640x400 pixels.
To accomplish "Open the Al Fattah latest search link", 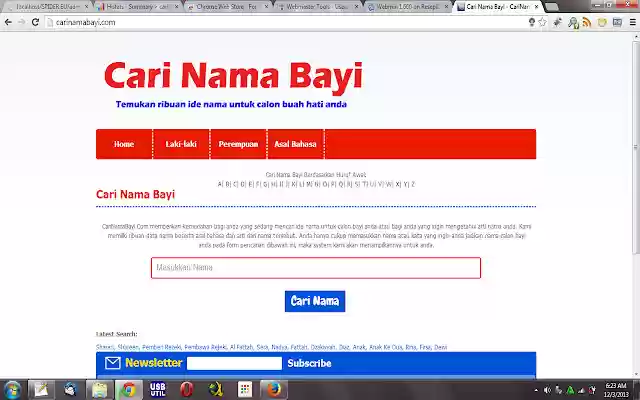I will pos(241,347).
